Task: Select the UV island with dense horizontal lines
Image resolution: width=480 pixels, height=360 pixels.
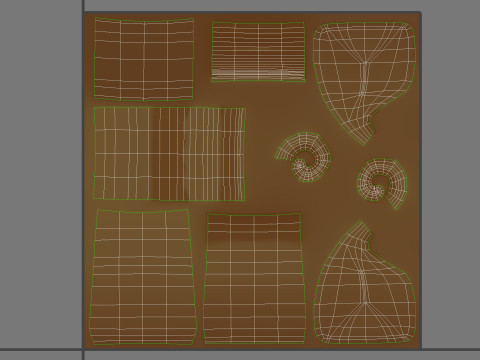Action: point(258,52)
